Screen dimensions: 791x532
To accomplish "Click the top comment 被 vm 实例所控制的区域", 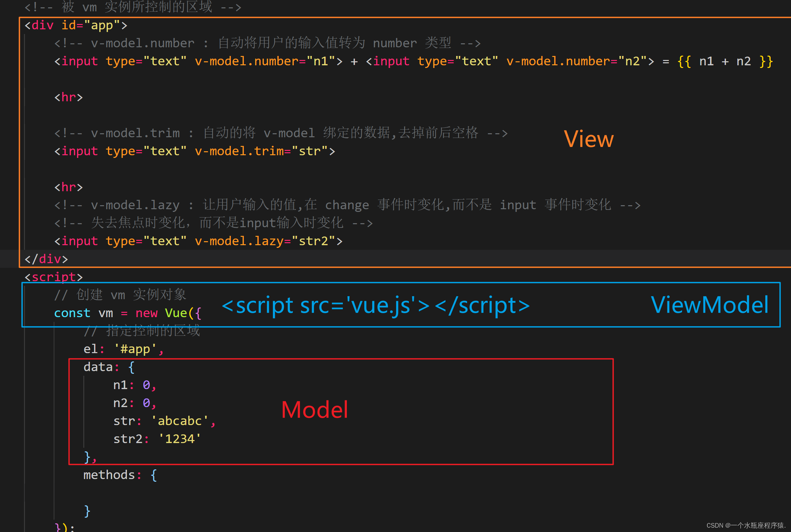I will pyautogui.click(x=133, y=7).
